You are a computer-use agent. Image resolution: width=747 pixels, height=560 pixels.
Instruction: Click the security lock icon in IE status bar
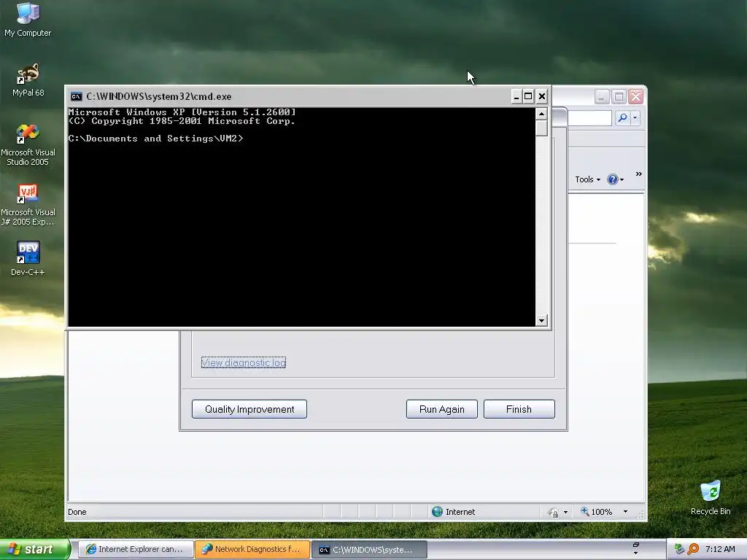(553, 513)
